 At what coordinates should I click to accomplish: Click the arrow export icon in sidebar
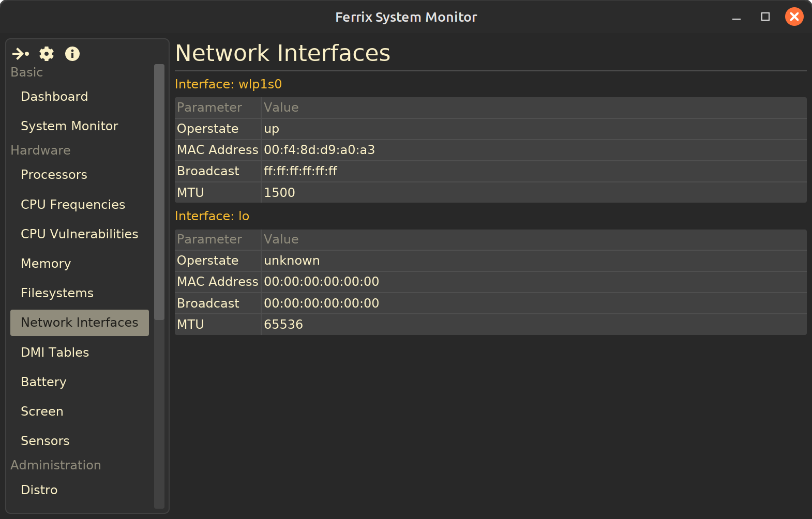(21, 54)
